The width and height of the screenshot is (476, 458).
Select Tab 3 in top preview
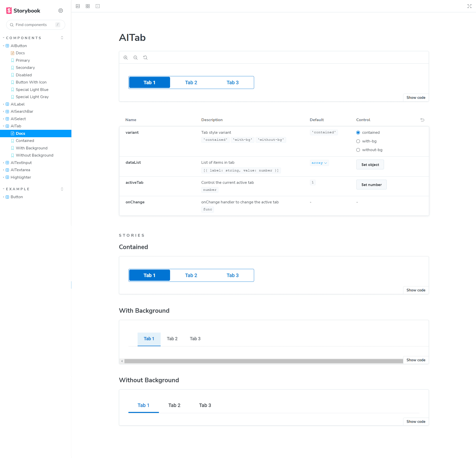pos(233,82)
